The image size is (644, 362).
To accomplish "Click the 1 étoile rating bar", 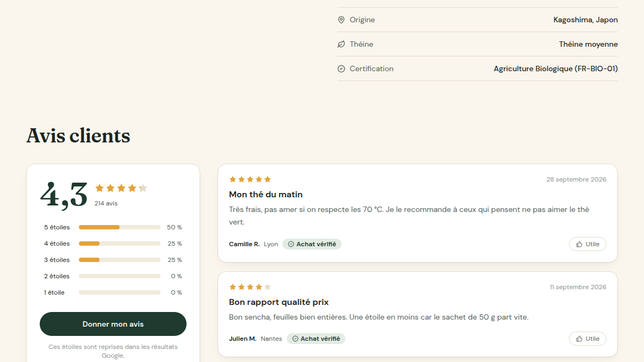I will click(x=120, y=292).
